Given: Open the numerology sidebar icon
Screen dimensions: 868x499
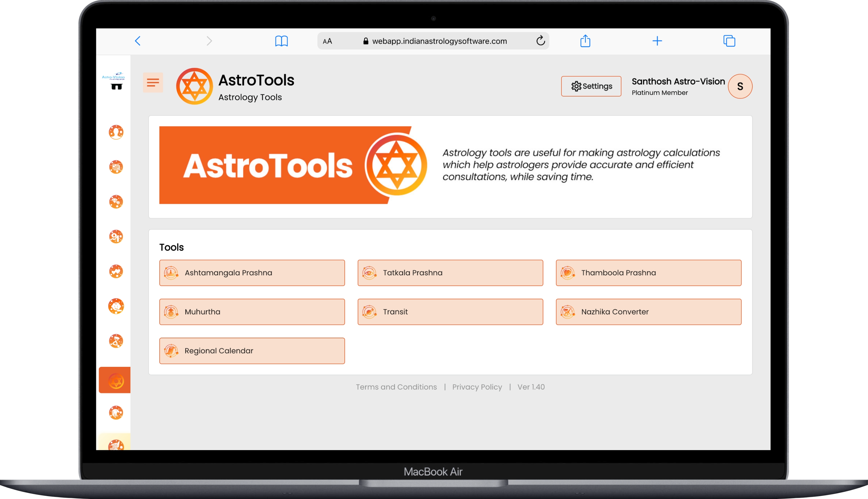Looking at the screenshot, I should pos(116,236).
